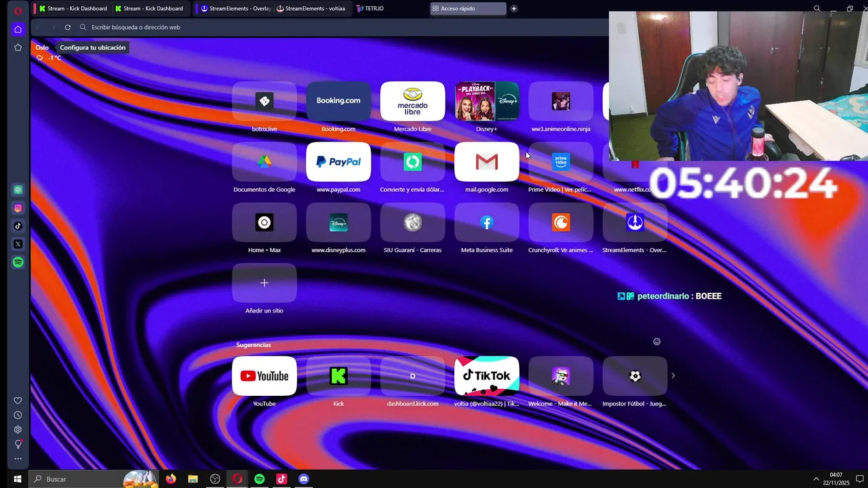Click the lightbulb tips icon in sidebar
Viewport: 868px width, 488px height.
tap(18, 444)
